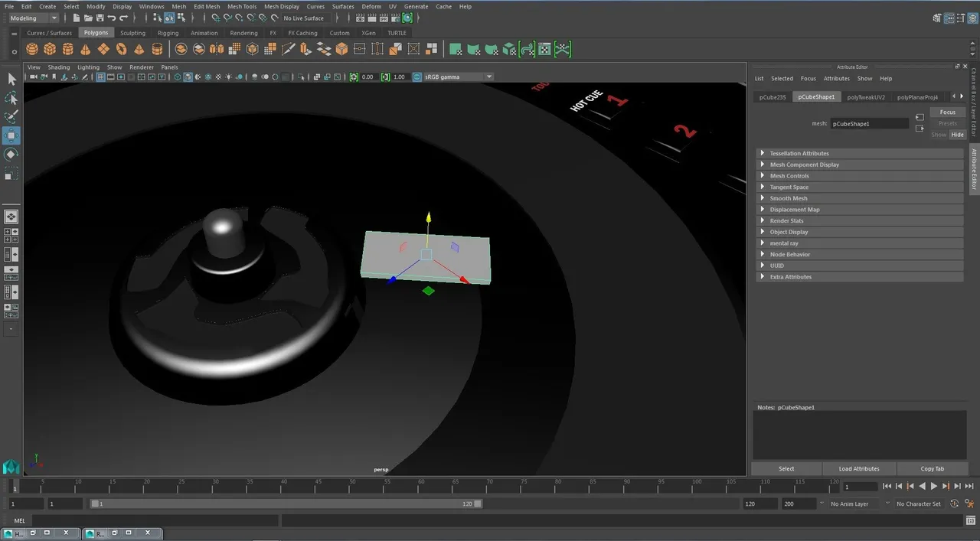This screenshot has height=541, width=980.
Task: Open the Modeling menu set dropdown
Action: 33,18
